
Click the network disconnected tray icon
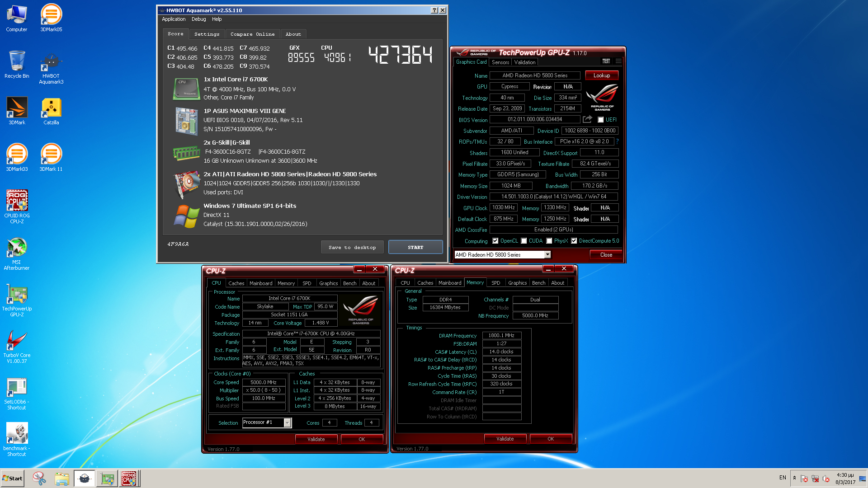coord(815,479)
